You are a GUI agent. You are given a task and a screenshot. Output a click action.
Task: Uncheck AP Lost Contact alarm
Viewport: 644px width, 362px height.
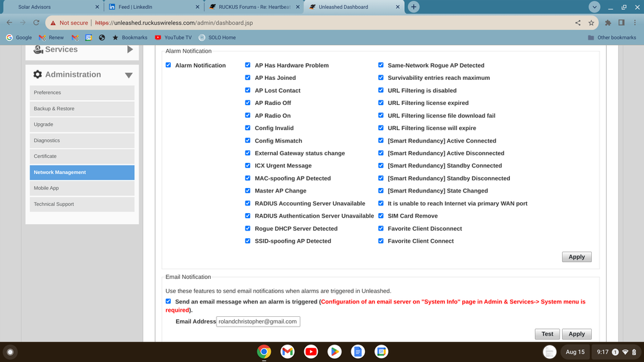[x=248, y=90]
